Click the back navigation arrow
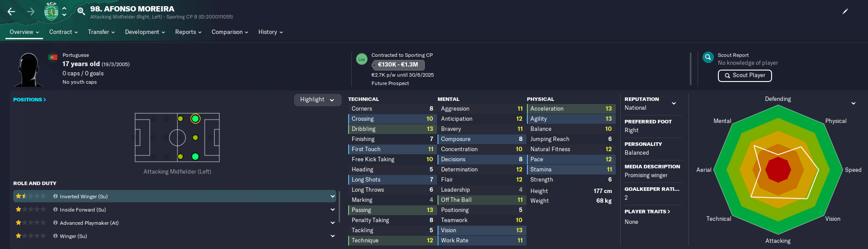The width and height of the screenshot is (868, 249). click(11, 11)
